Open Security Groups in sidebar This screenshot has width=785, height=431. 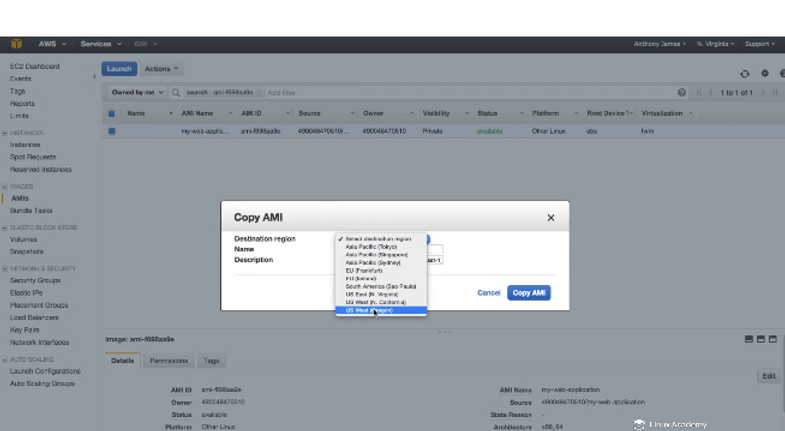(x=35, y=280)
